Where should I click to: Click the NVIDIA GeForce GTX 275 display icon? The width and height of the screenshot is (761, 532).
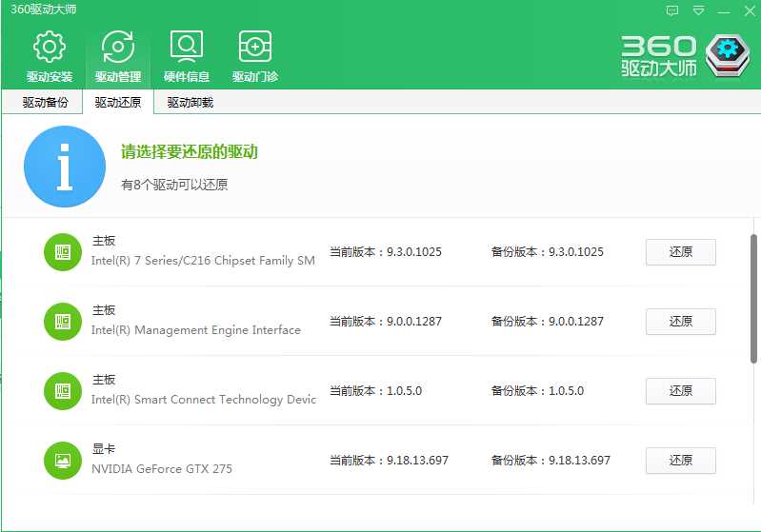(x=63, y=461)
